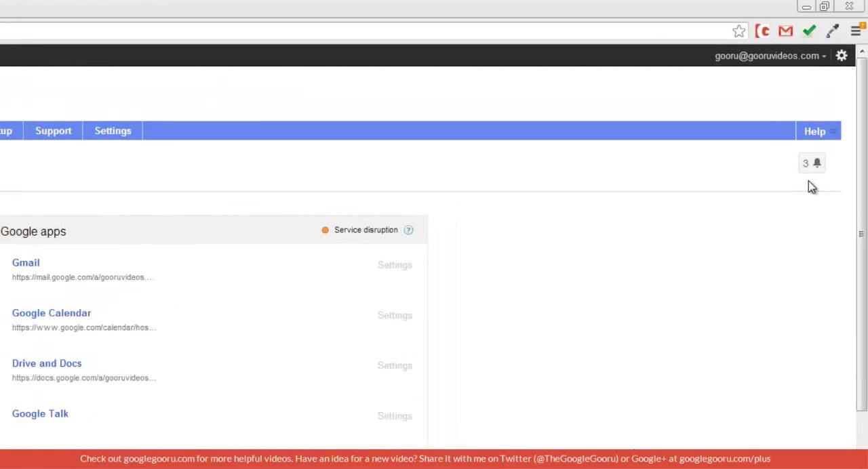Viewport: 868px width, 469px height.
Task: Open the Settings tab in blue bar
Action: [x=113, y=131]
